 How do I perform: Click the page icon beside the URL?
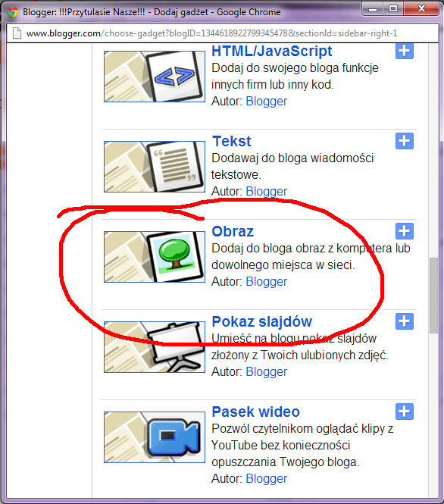click(x=17, y=33)
